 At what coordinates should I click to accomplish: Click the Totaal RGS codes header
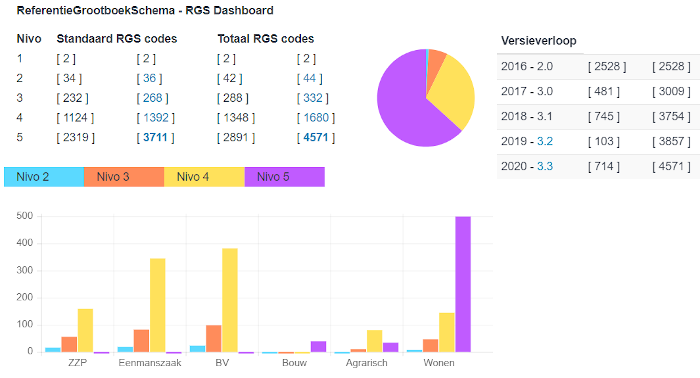(266, 39)
